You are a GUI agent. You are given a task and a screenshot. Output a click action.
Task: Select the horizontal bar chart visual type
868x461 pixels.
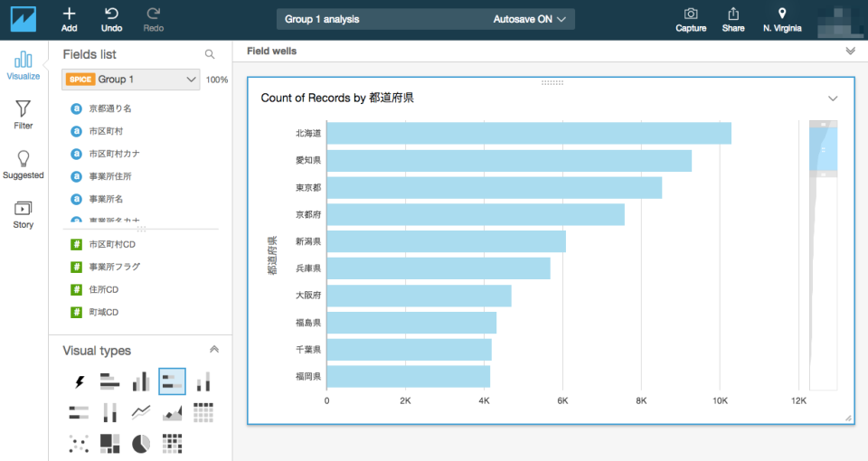[109, 381]
